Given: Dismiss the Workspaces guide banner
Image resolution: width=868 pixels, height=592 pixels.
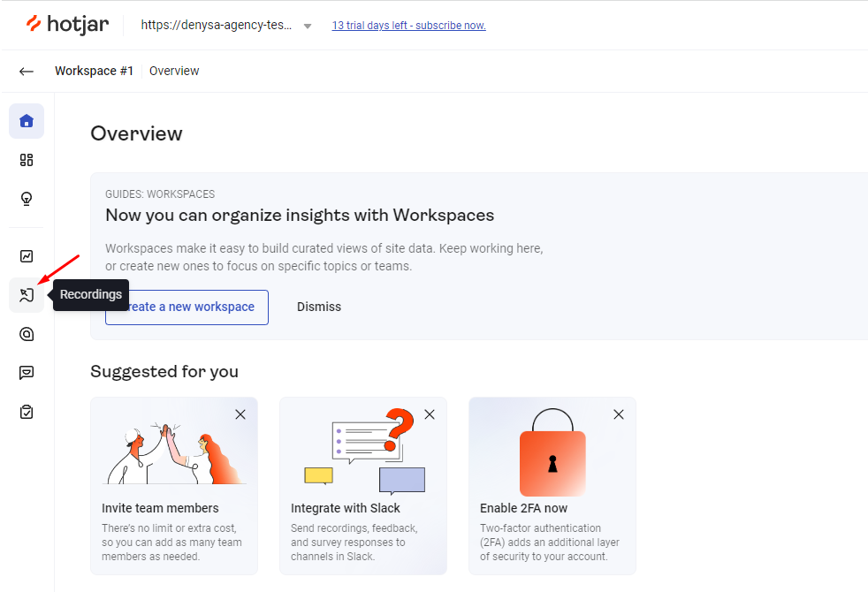Looking at the screenshot, I should [x=318, y=307].
